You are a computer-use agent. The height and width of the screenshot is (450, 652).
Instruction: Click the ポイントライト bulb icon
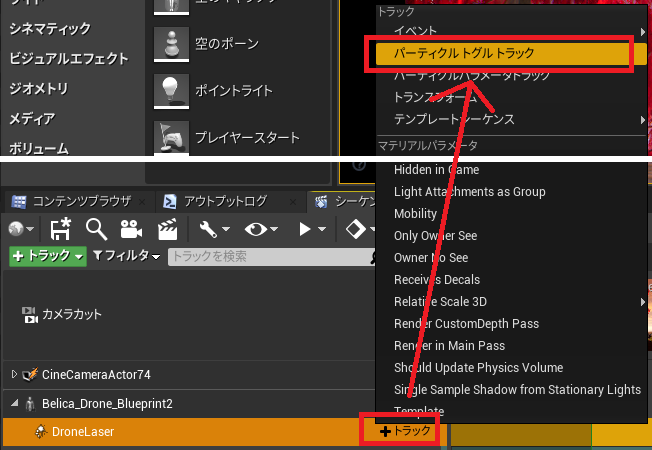click(171, 90)
